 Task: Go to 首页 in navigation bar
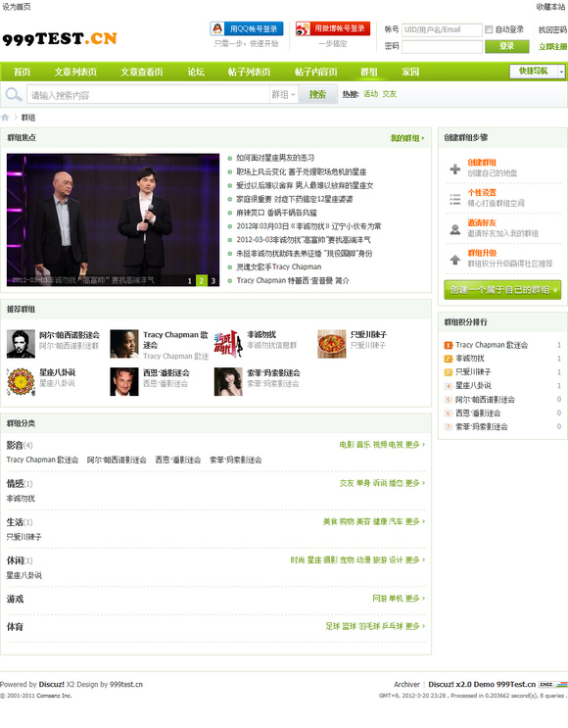click(22, 72)
